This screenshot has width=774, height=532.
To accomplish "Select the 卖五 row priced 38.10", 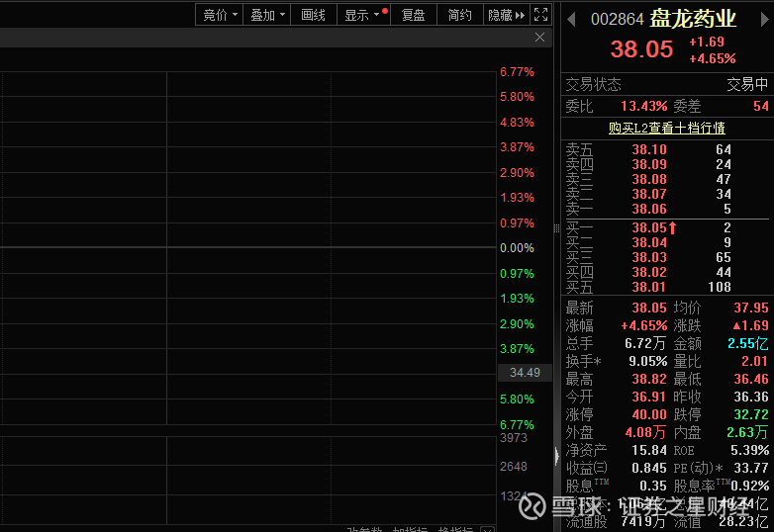I will (667, 149).
